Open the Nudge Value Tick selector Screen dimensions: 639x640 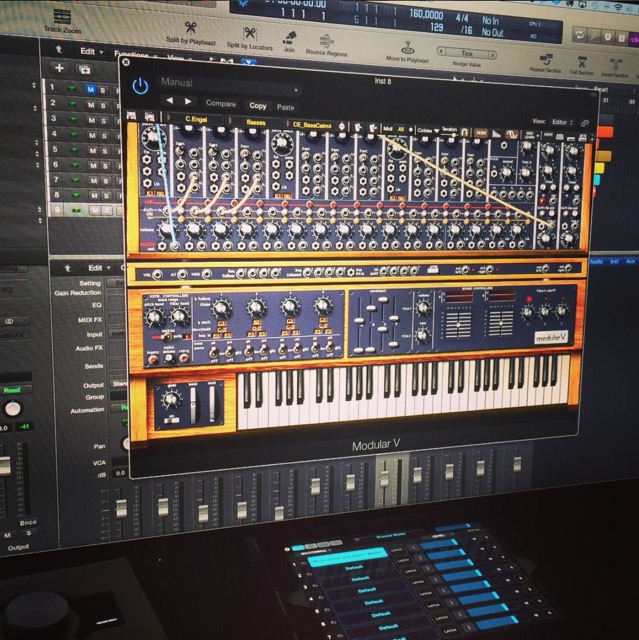click(x=466, y=53)
